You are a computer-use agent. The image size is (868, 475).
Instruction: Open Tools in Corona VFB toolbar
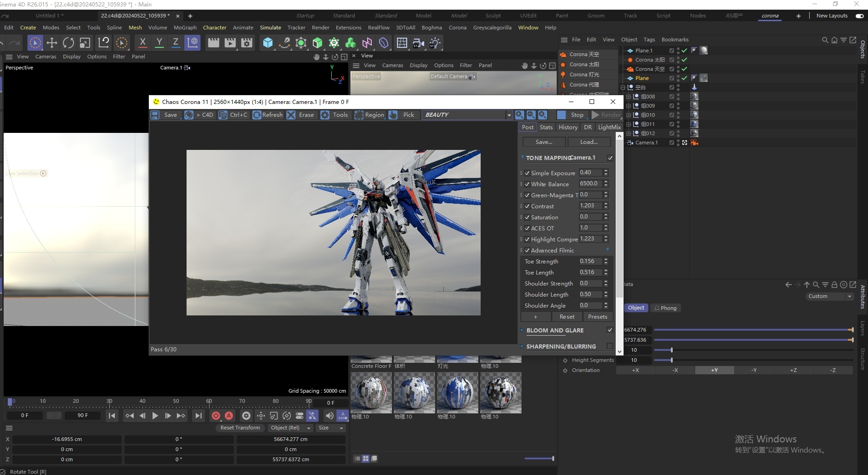click(335, 115)
